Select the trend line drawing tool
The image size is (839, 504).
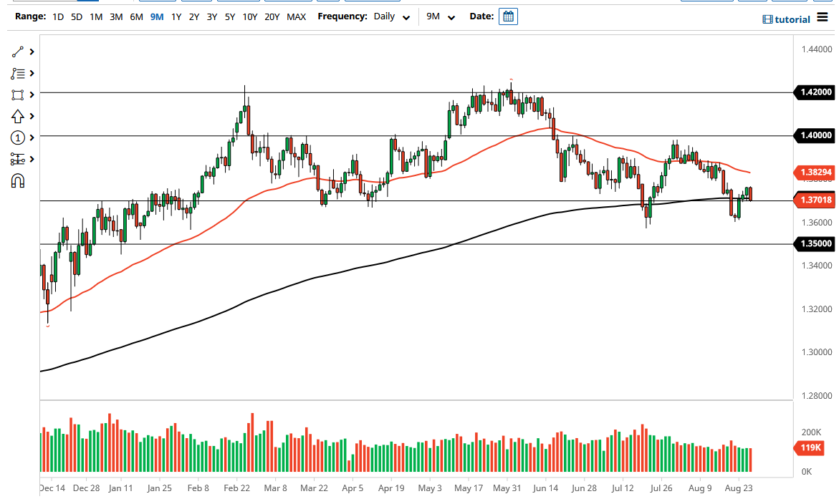tap(16, 52)
